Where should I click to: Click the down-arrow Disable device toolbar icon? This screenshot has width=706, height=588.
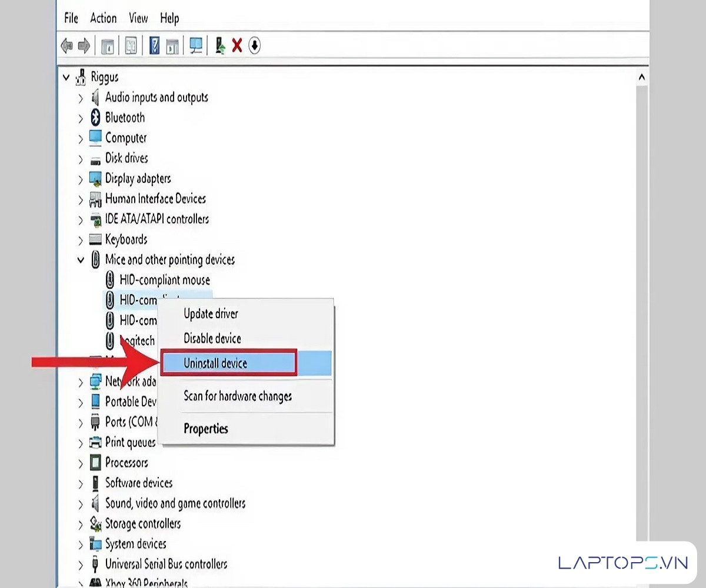point(254,45)
